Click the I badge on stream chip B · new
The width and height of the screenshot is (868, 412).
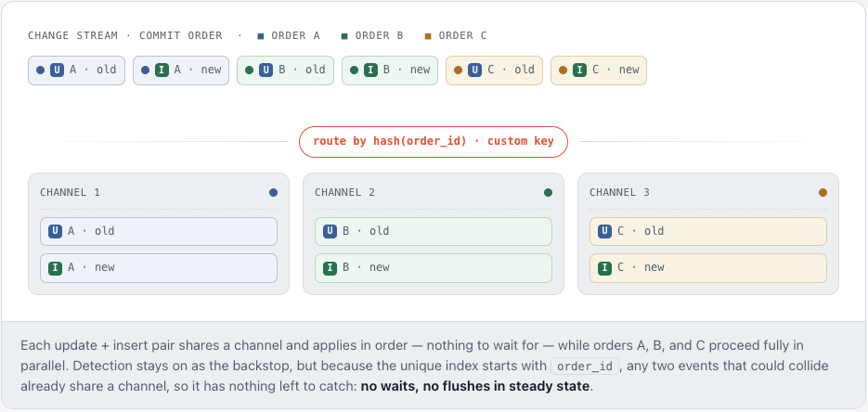click(x=370, y=71)
